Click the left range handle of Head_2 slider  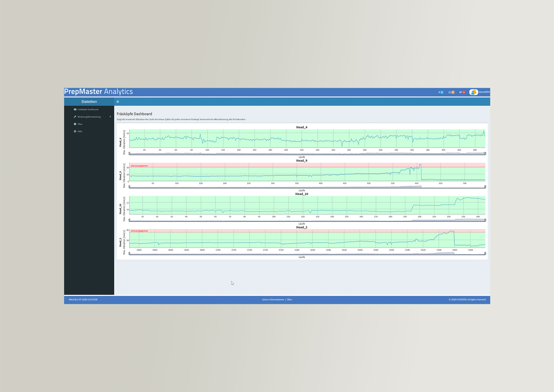tap(129, 254)
